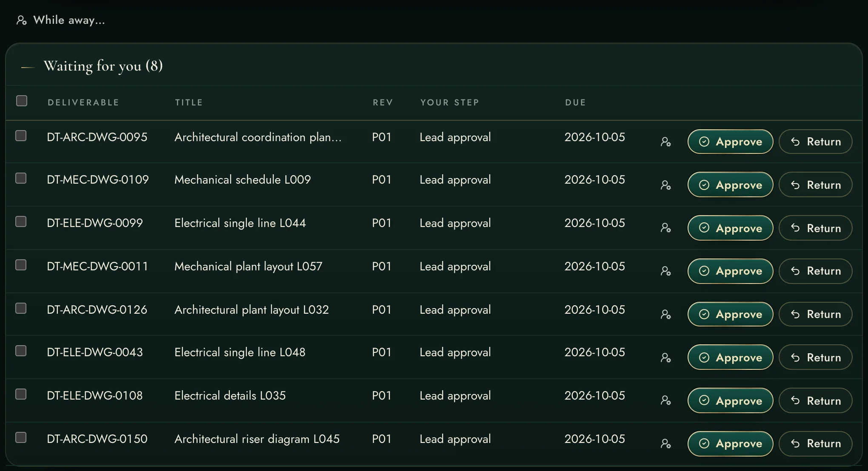Return DT-ARC-DWG-0150 deliverable
The width and height of the screenshot is (868, 471).
815,443
